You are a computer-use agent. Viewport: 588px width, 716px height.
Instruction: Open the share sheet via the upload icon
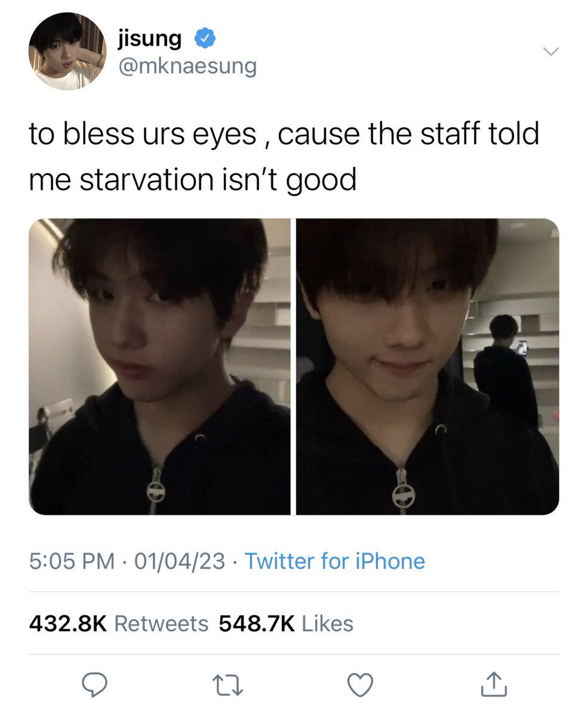pos(494,684)
